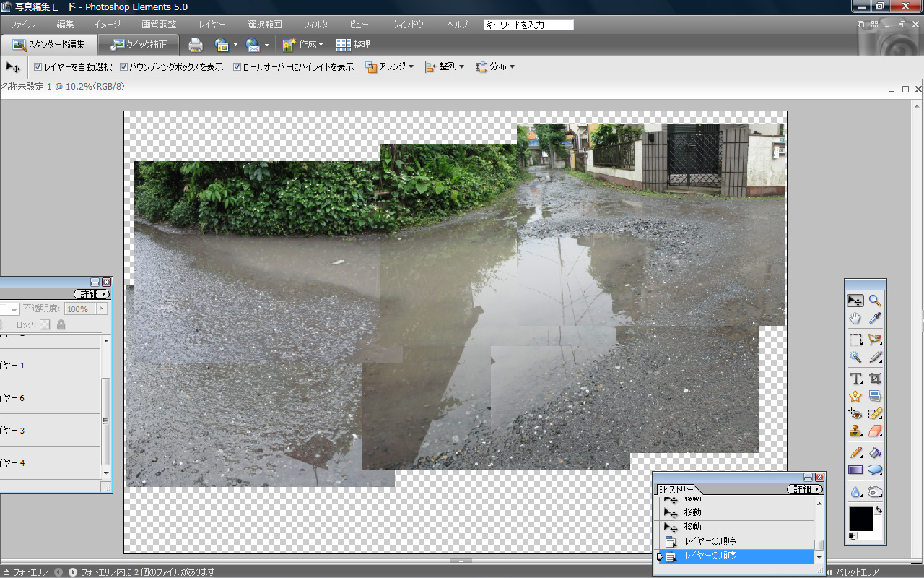Select the Spot Healing Brush tool
Image resolution: width=924 pixels, height=578 pixels.
point(875,414)
